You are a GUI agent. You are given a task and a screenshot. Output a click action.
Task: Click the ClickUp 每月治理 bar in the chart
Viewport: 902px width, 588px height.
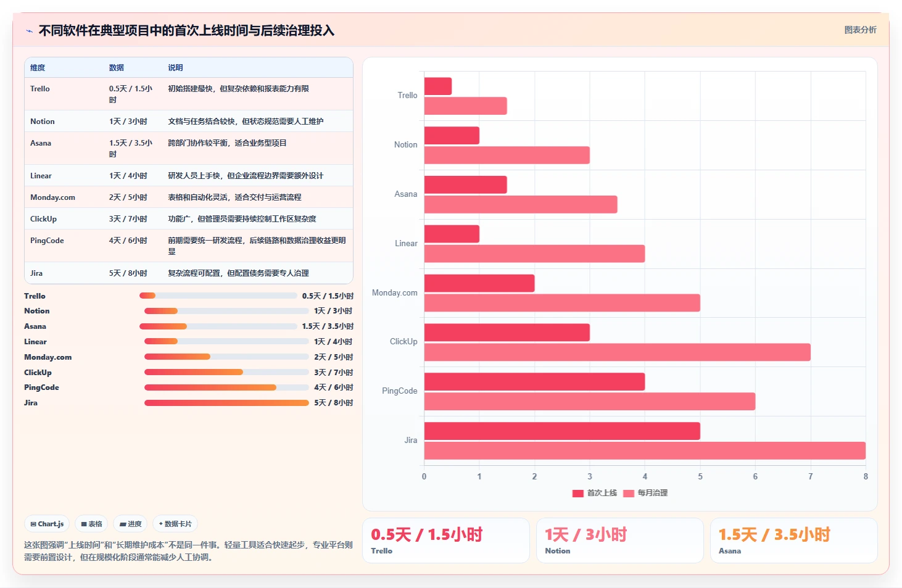click(618, 352)
